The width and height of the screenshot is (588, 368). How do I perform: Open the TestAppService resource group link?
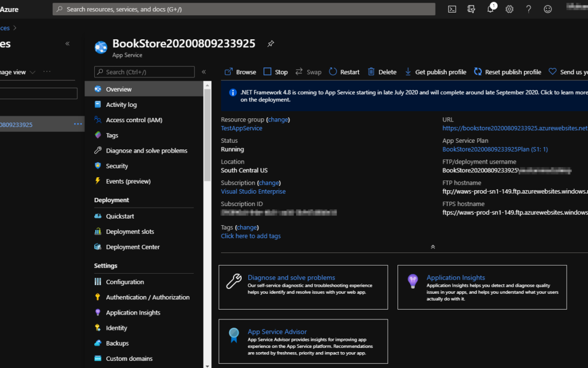(x=241, y=128)
